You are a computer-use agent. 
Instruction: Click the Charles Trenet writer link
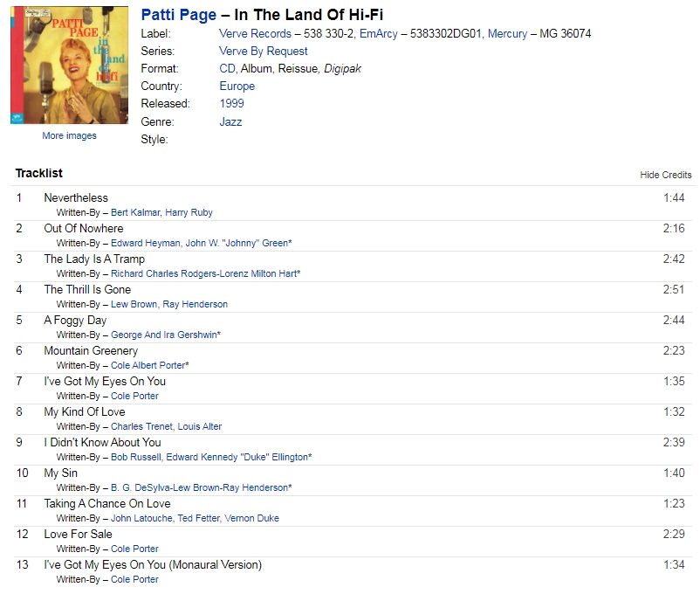141,426
